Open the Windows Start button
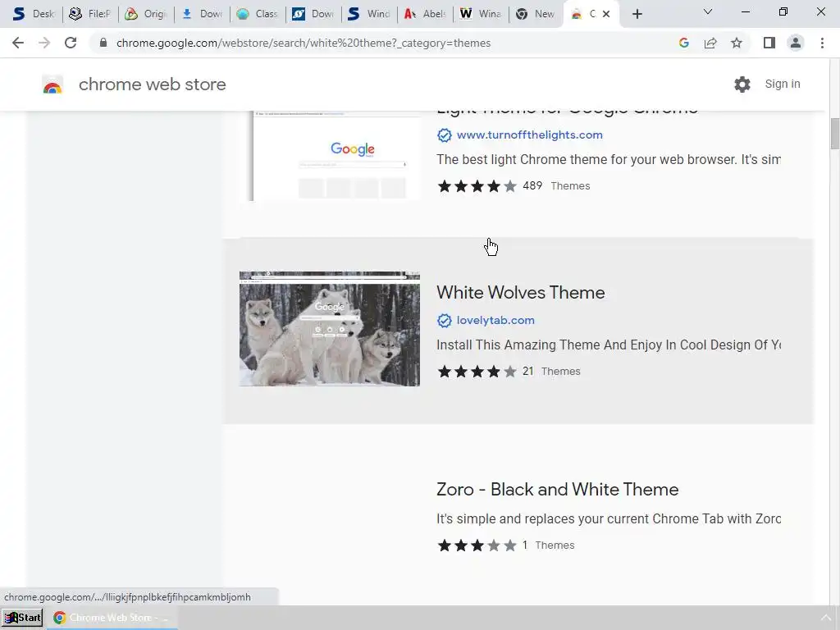Screen dimensions: 840x630 coord(22,618)
